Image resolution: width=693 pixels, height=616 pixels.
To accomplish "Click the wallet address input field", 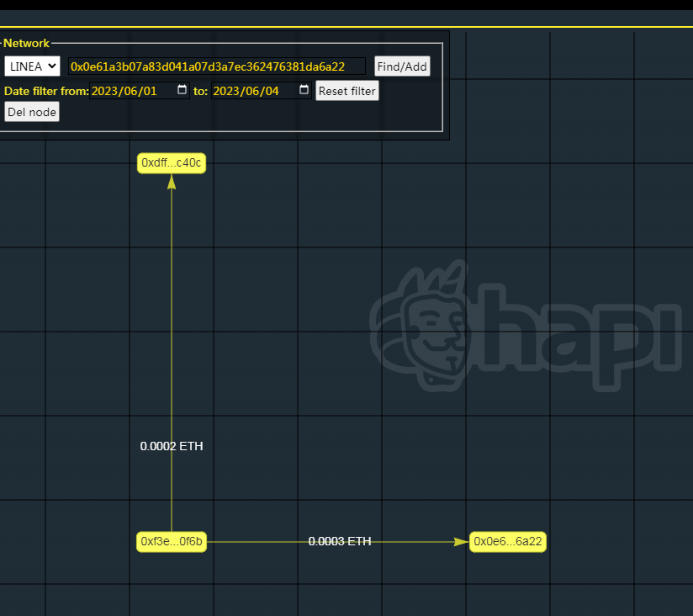I will click(x=217, y=66).
